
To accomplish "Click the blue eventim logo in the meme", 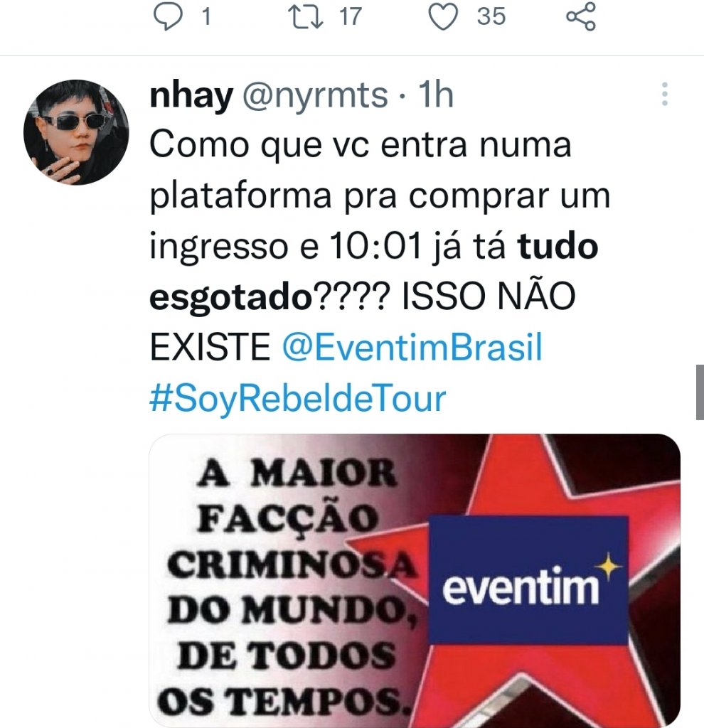I will [528, 580].
